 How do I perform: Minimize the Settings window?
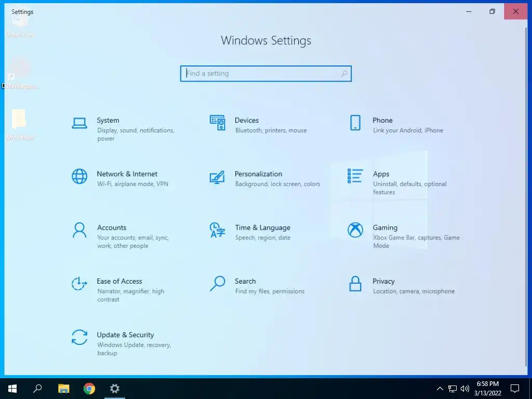(469, 11)
